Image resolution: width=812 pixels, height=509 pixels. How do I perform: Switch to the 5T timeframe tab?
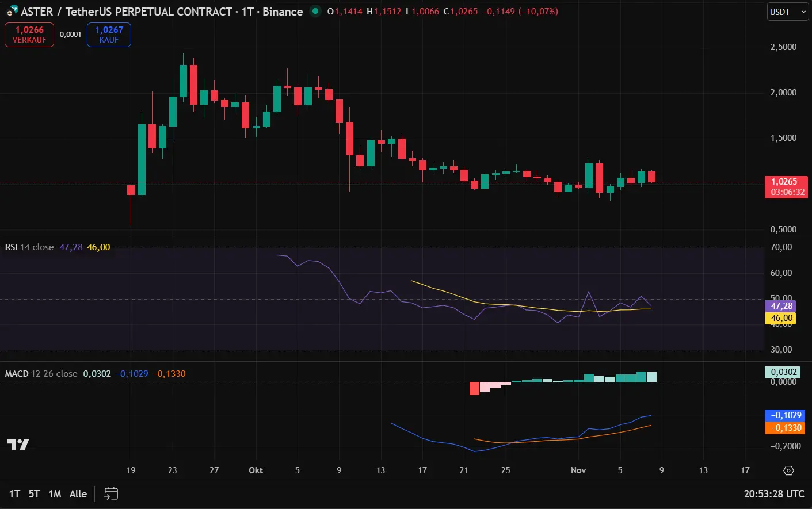[x=34, y=493]
